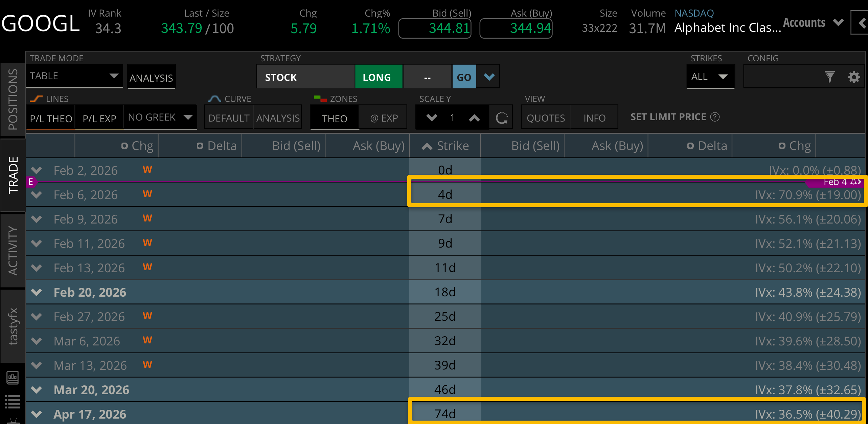The width and height of the screenshot is (868, 424).
Task: Switch to the POSITIONS side tab
Action: click(13, 99)
